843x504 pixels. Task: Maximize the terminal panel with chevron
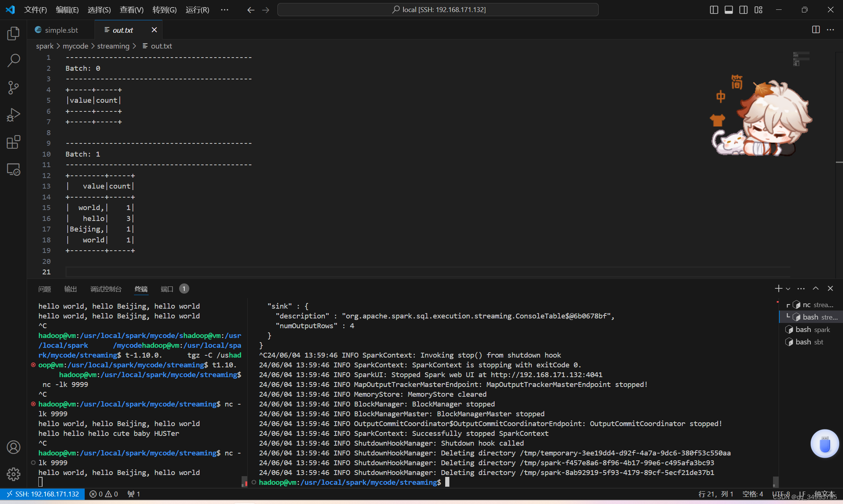click(816, 288)
